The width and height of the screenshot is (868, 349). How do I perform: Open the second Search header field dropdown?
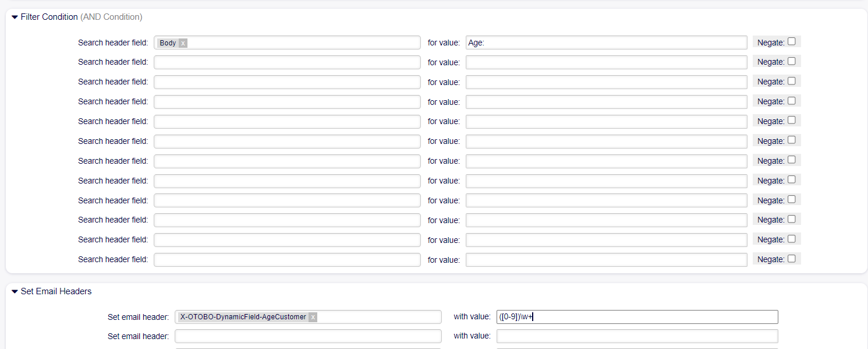(x=286, y=62)
